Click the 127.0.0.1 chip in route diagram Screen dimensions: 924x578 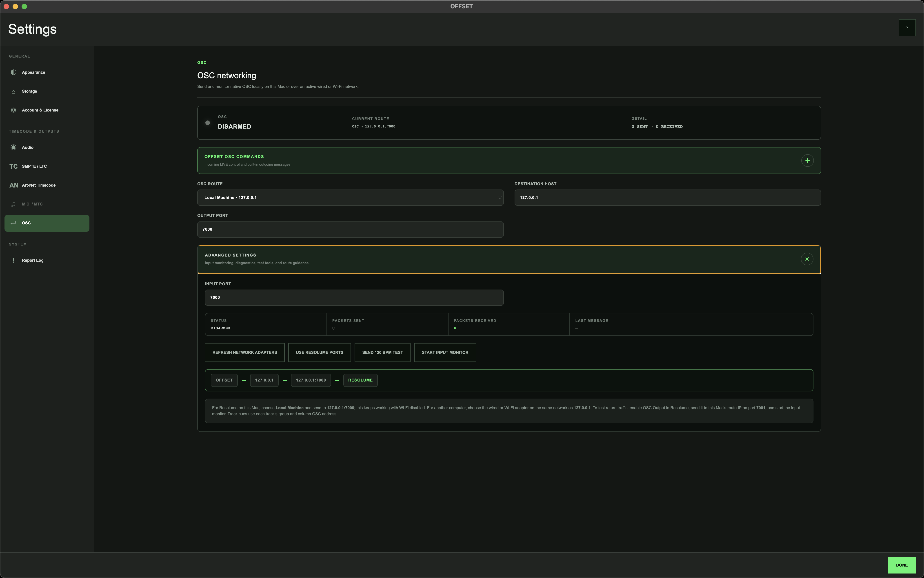pyautogui.click(x=264, y=380)
